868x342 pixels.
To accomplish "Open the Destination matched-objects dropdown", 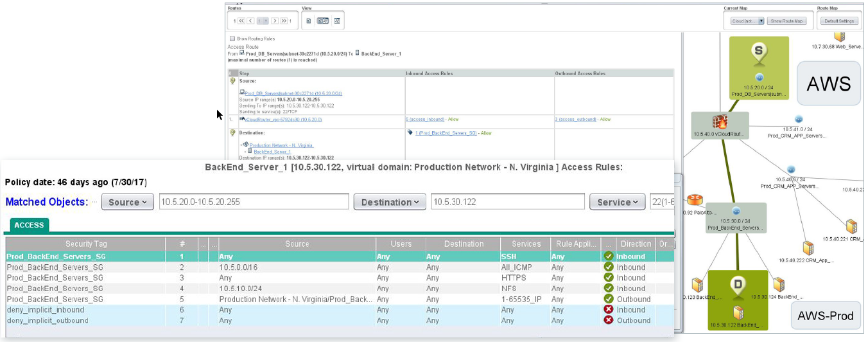I will pyautogui.click(x=389, y=202).
